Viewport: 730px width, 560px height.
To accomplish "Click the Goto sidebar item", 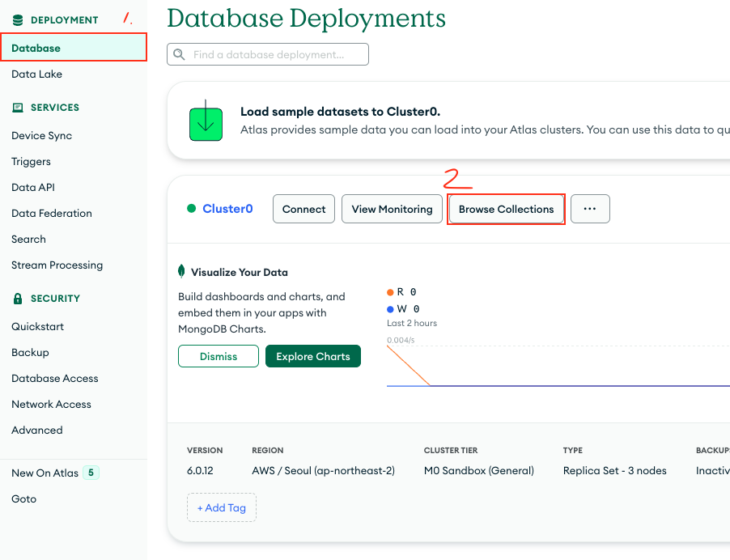I will pyautogui.click(x=24, y=498).
